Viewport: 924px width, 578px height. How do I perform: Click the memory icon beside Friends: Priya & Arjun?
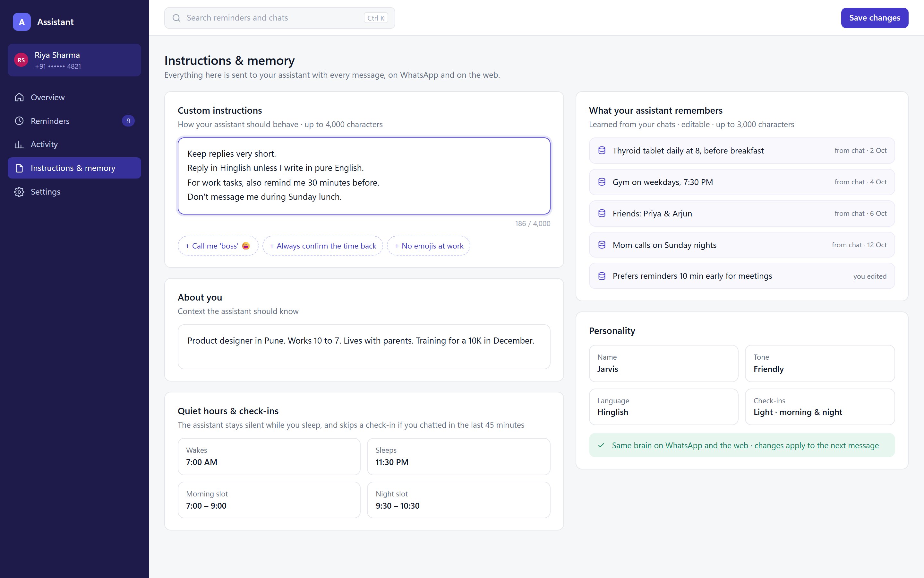tap(602, 213)
